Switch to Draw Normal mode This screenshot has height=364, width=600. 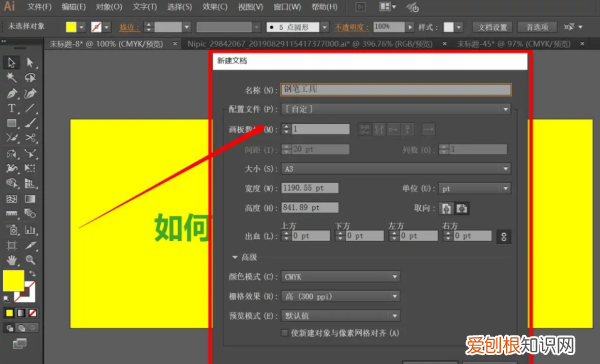10,328
